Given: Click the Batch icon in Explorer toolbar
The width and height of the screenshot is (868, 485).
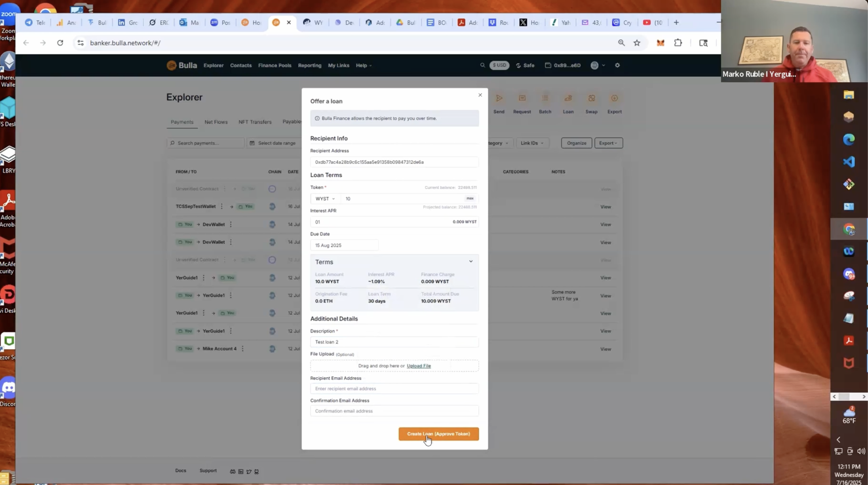Looking at the screenshot, I should click(545, 98).
